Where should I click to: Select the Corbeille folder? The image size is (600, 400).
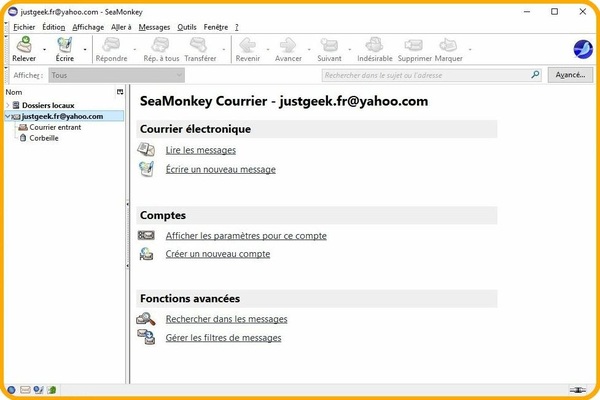44,138
